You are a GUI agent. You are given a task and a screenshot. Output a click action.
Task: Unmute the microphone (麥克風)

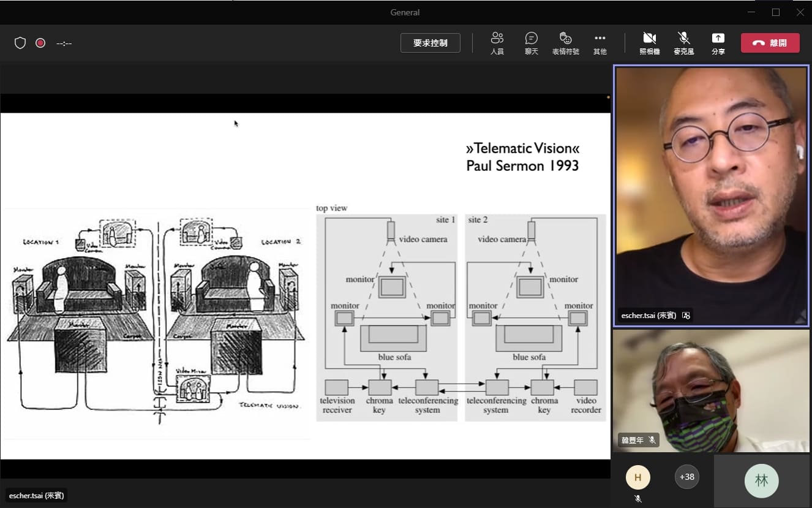[x=683, y=43]
